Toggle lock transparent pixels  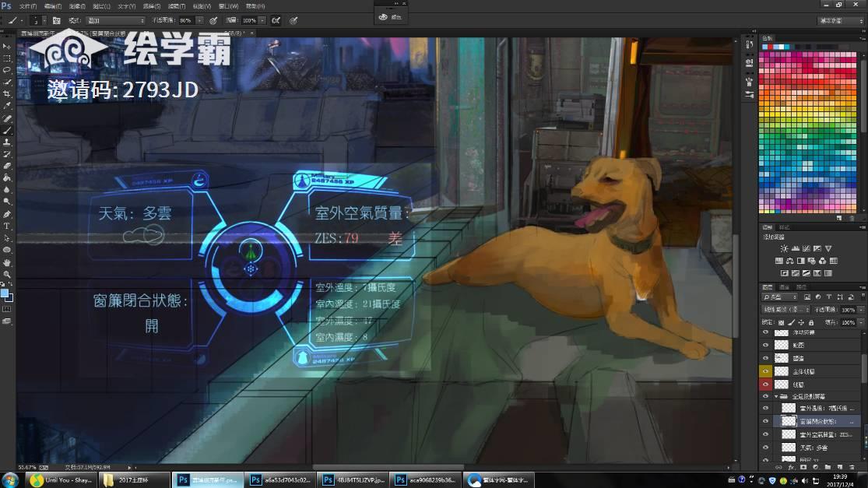tap(781, 322)
